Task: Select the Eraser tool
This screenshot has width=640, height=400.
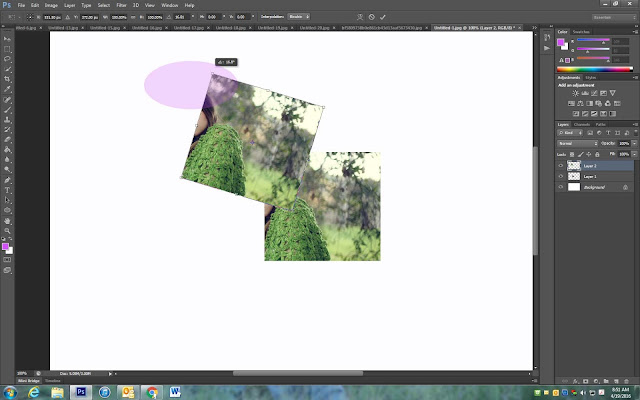Action: tap(7, 140)
